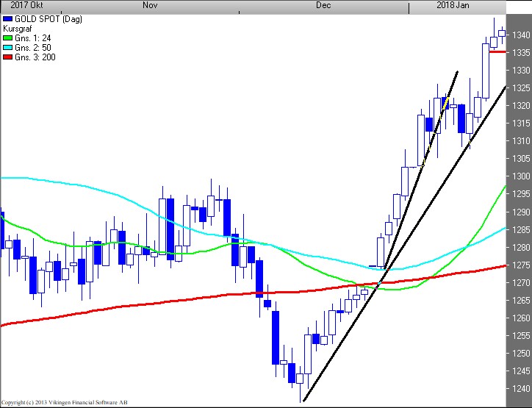Click the 1305 price axis value
The height and width of the screenshot is (408, 532).
521,158
